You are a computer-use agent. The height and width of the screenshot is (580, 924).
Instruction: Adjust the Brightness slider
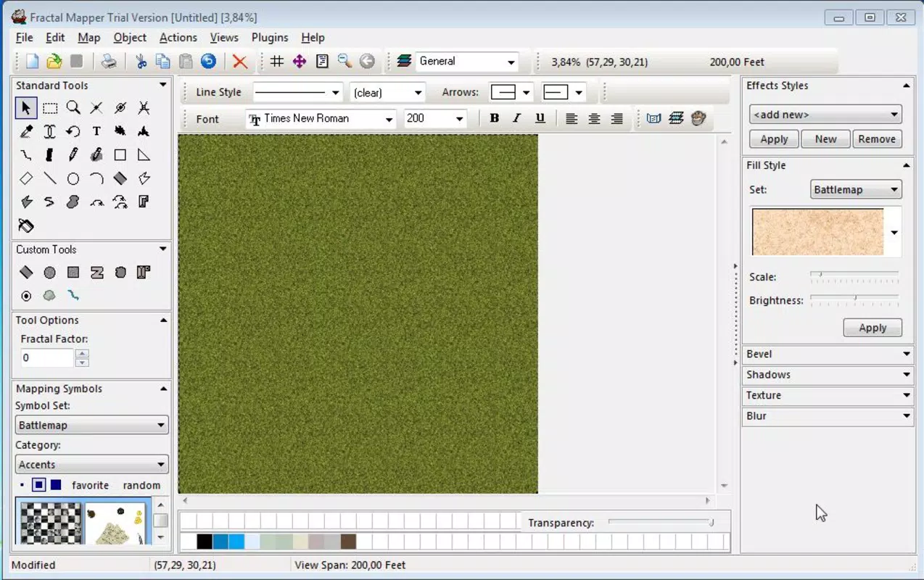click(854, 299)
